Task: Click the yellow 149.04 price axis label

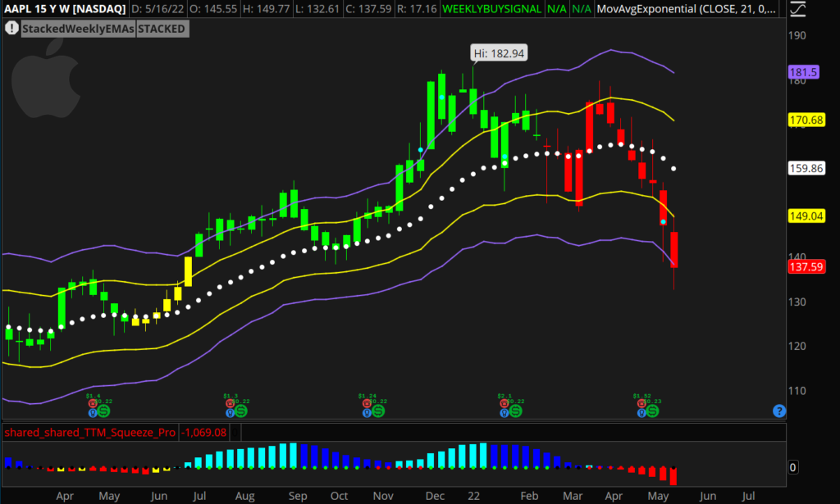Action: (x=806, y=216)
